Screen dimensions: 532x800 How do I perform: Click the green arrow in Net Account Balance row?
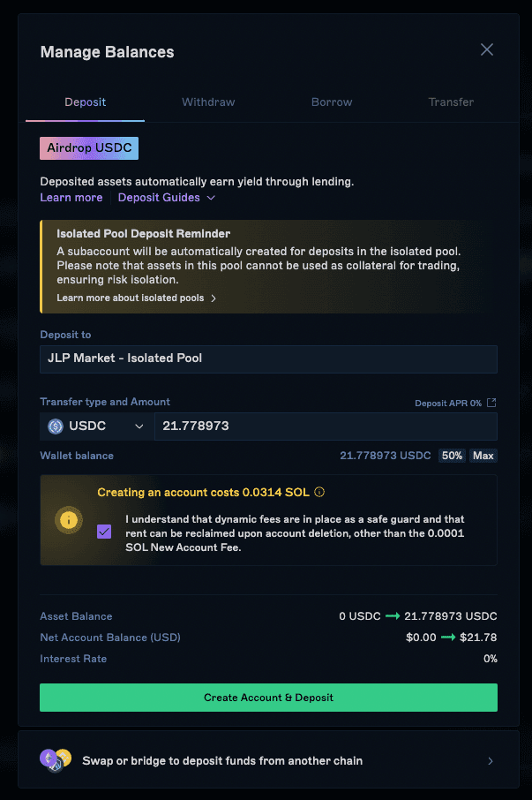pos(448,638)
